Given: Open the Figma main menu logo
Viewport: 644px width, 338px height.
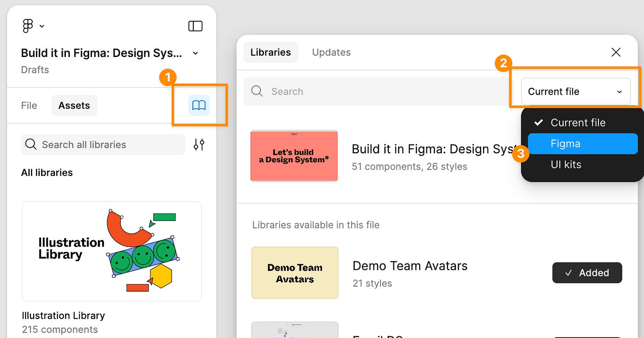Looking at the screenshot, I should 27,26.
